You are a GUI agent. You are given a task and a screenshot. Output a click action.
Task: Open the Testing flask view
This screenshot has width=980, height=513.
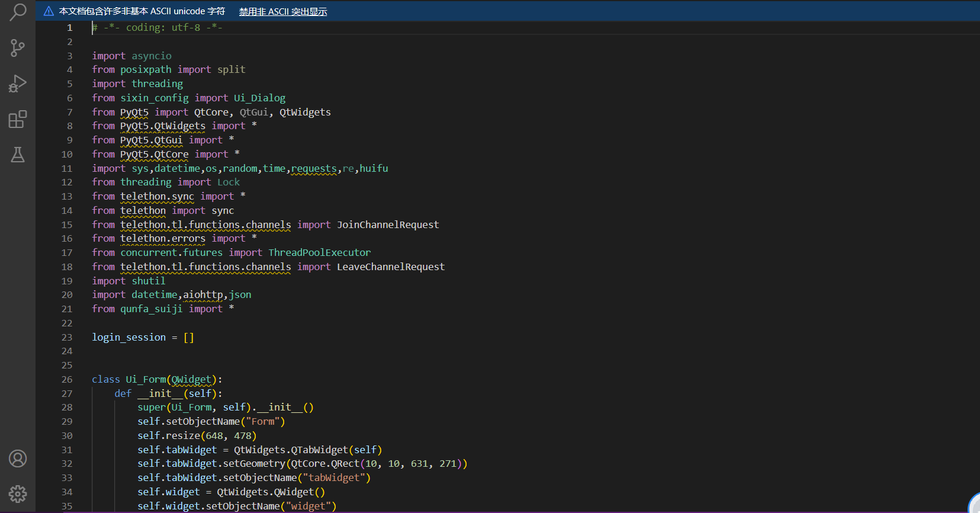pyautogui.click(x=18, y=155)
